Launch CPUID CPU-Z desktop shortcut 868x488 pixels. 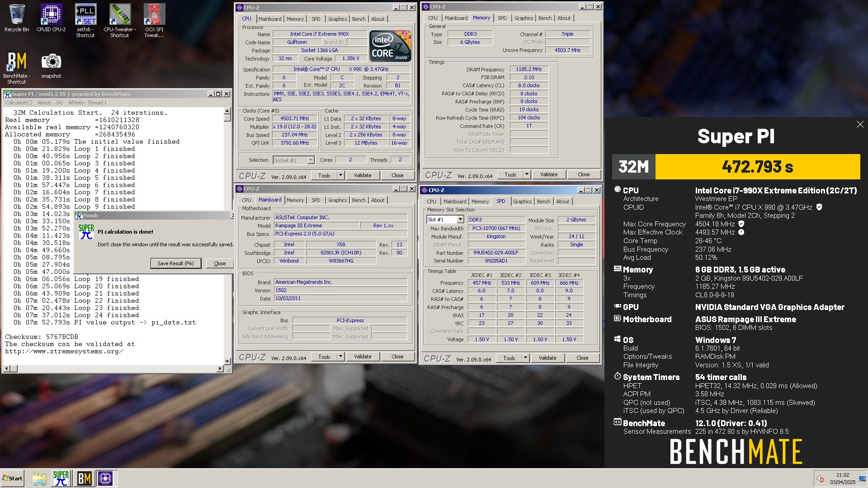coord(51,18)
